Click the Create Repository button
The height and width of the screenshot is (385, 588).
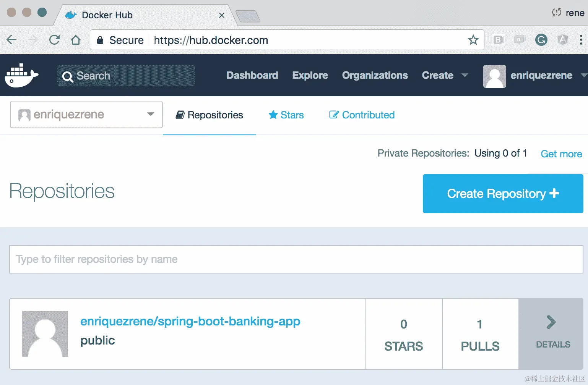pyautogui.click(x=503, y=194)
